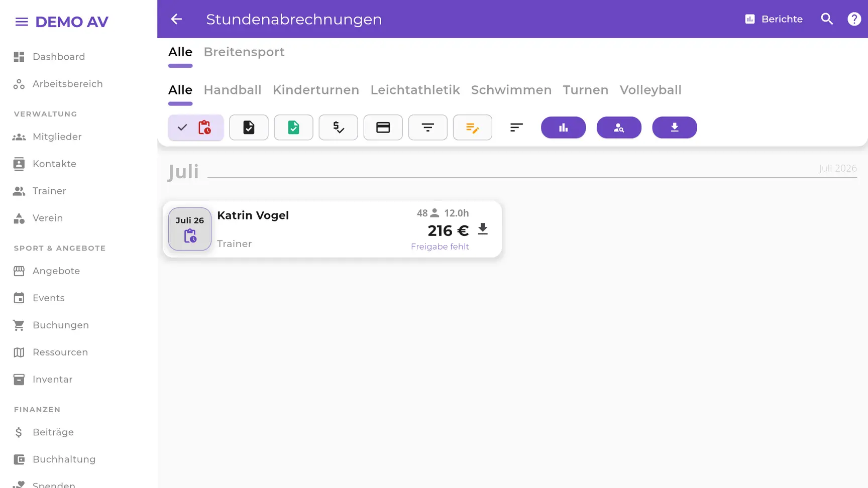868x488 pixels.
Task: Open Buchungen
Action: pyautogui.click(x=51, y=325)
